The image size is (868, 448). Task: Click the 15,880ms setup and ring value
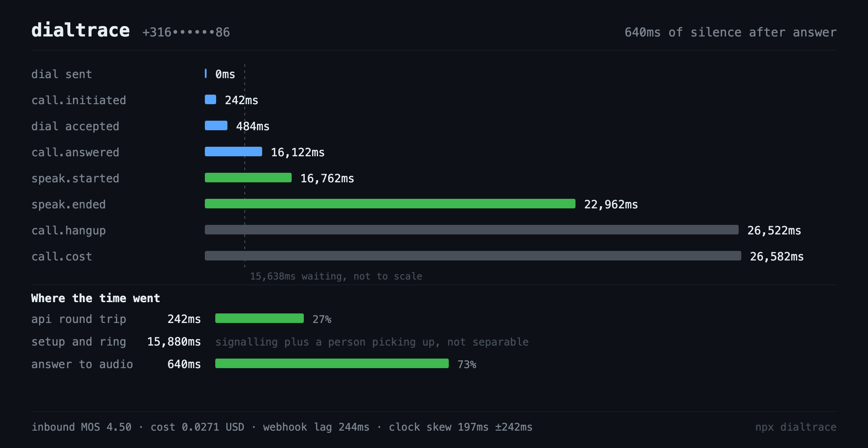174,342
